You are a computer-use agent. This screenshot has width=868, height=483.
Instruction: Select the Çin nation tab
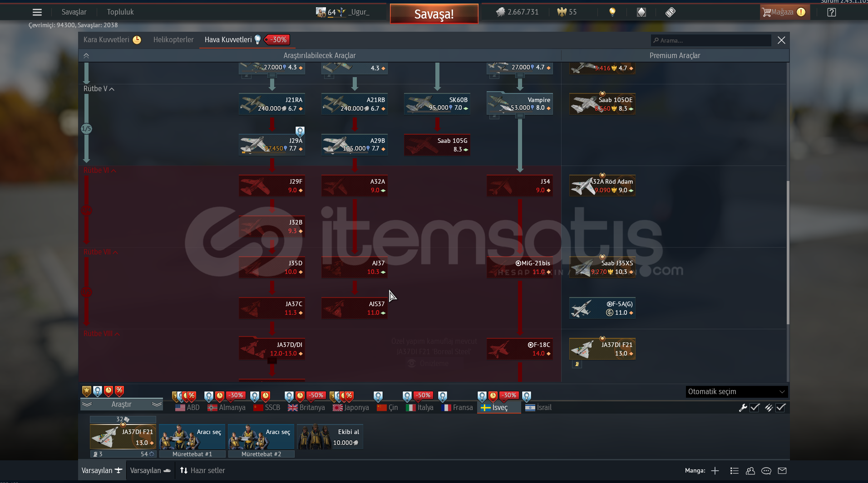pyautogui.click(x=387, y=408)
